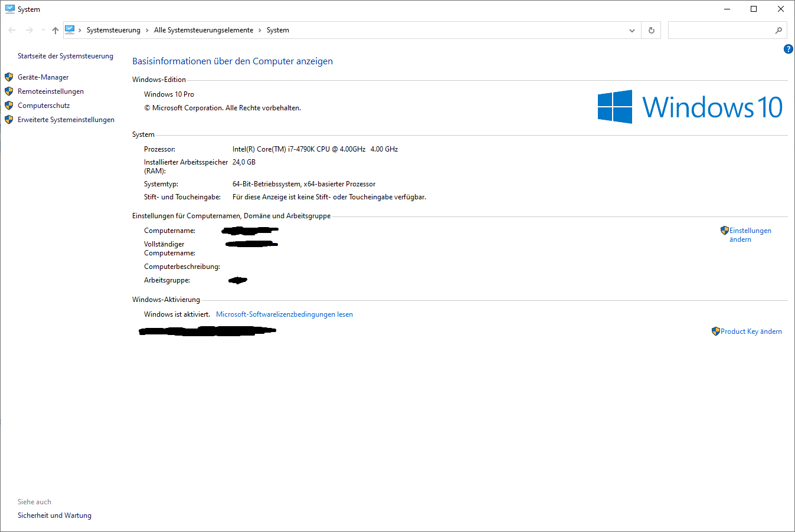795x532 pixels.
Task: Open recent locations dropdown arrow
Action: [43, 30]
